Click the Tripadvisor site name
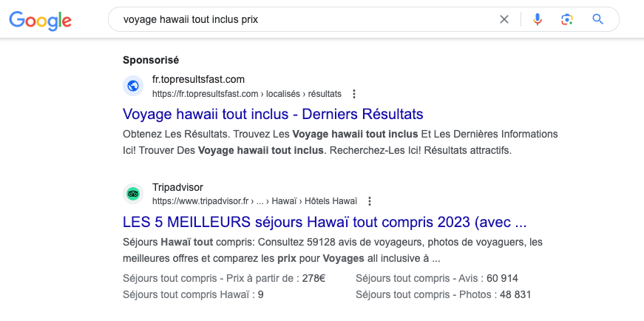 coord(177,187)
